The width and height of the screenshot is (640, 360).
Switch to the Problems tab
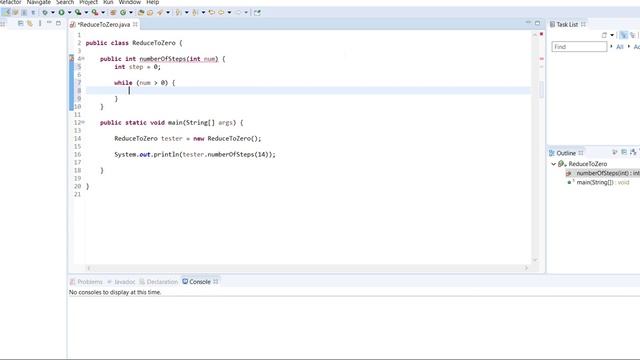click(87, 282)
